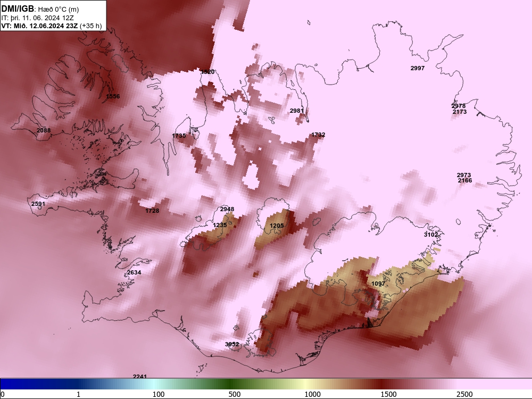Click the DMI/IGB Hæð 0°C title text
Image resolution: width=532 pixels, height=399 pixels.
40,9
